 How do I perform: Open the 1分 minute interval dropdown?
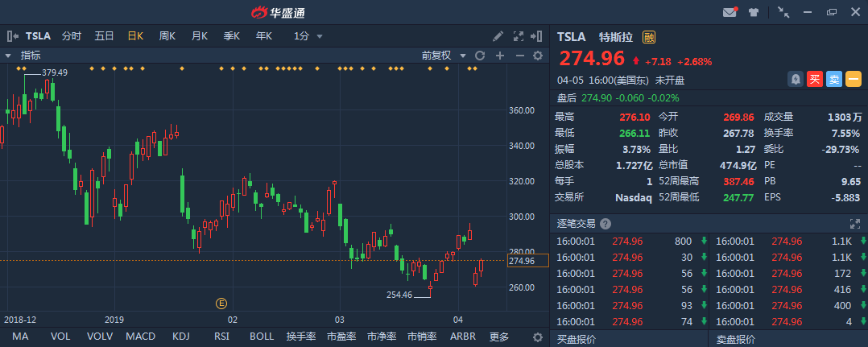tap(308, 36)
